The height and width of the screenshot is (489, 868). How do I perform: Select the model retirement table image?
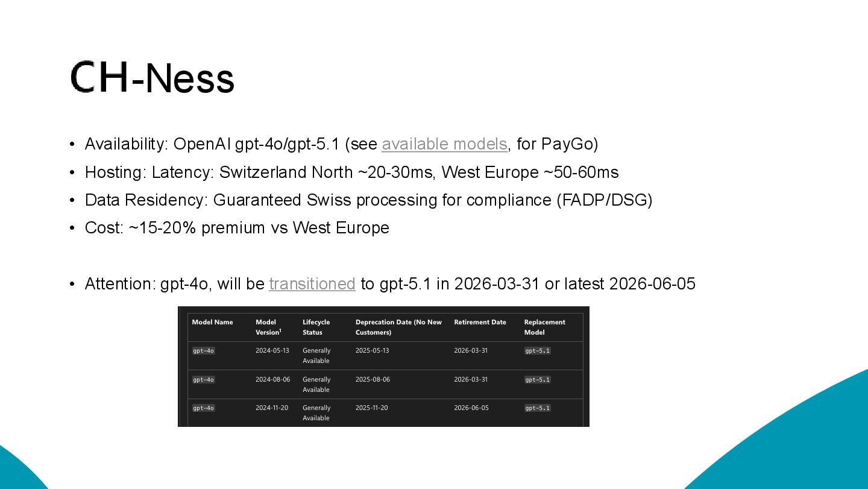[383, 367]
